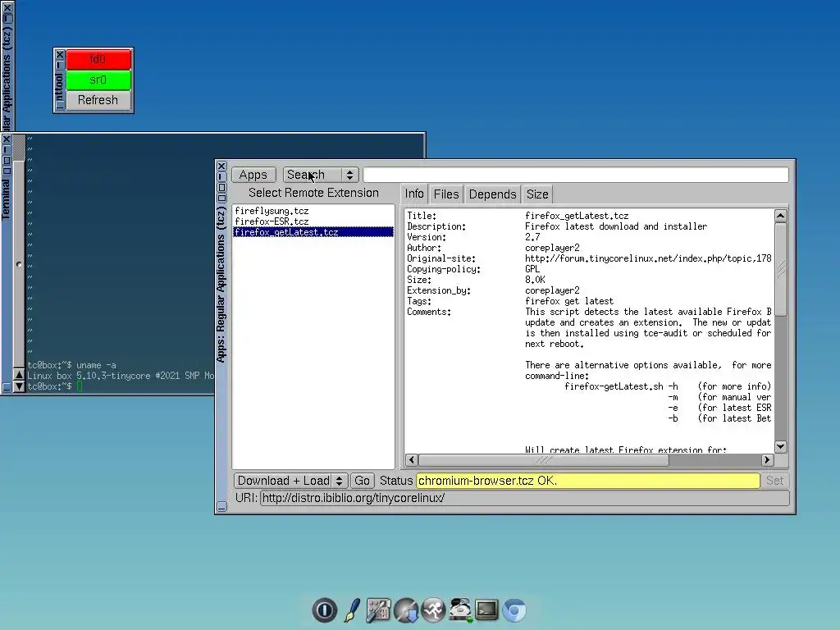Click the info pane scroll-right arrow
The width and height of the screenshot is (840, 630).
pos(767,459)
